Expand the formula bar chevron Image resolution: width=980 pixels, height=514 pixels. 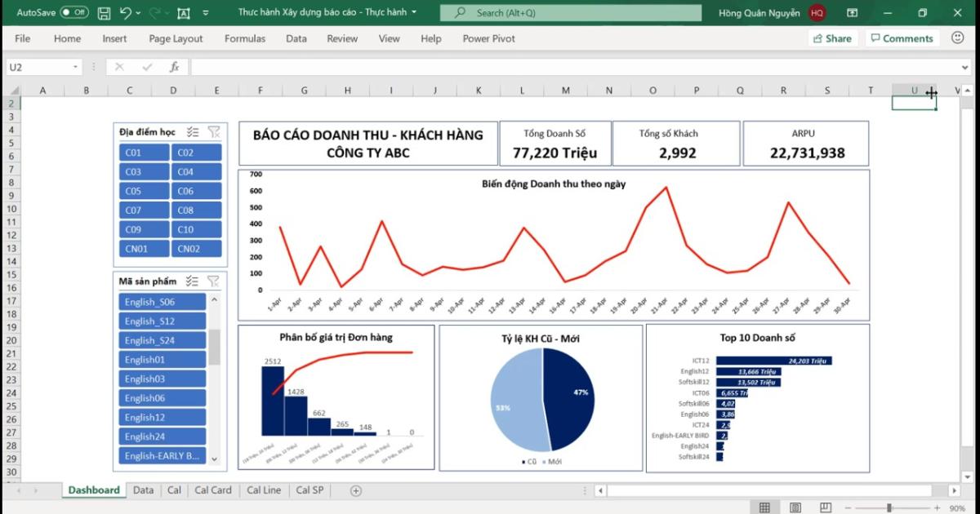coord(965,67)
